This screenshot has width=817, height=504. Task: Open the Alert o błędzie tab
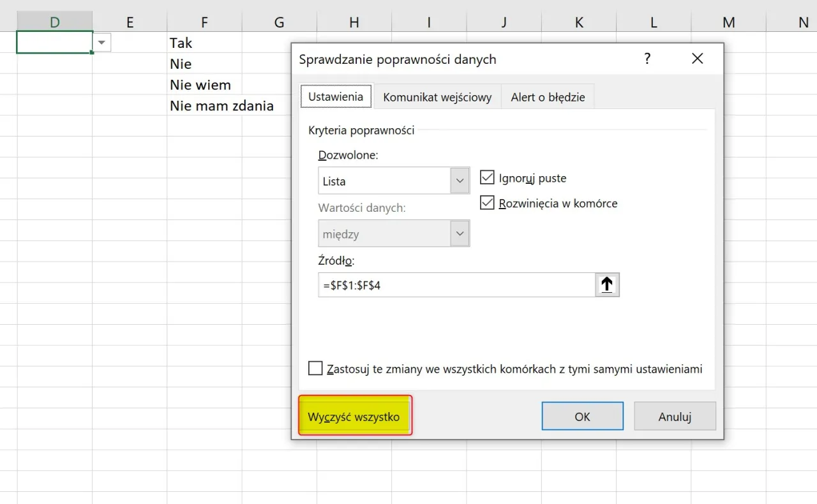coord(548,98)
